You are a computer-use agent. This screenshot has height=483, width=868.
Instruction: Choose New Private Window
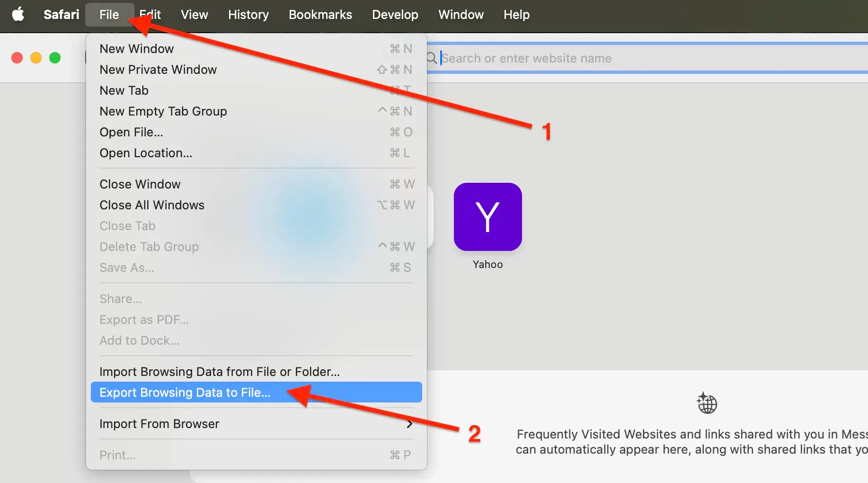[x=256, y=70]
